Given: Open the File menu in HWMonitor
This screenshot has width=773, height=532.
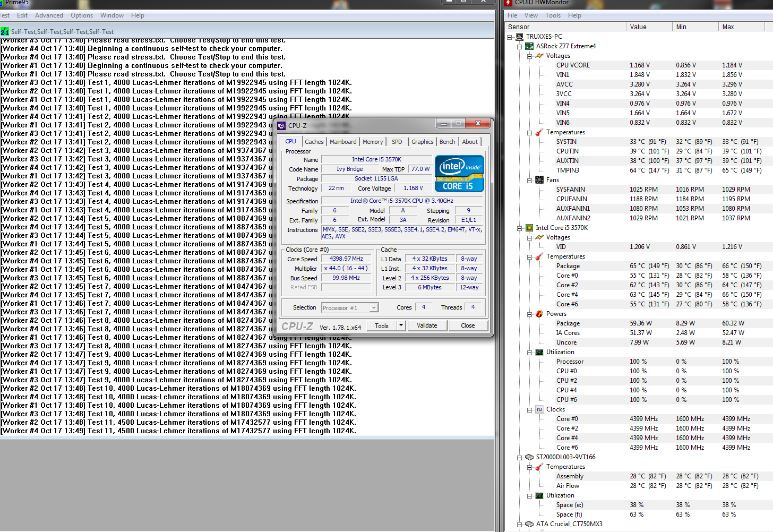Looking at the screenshot, I should pos(512,15).
